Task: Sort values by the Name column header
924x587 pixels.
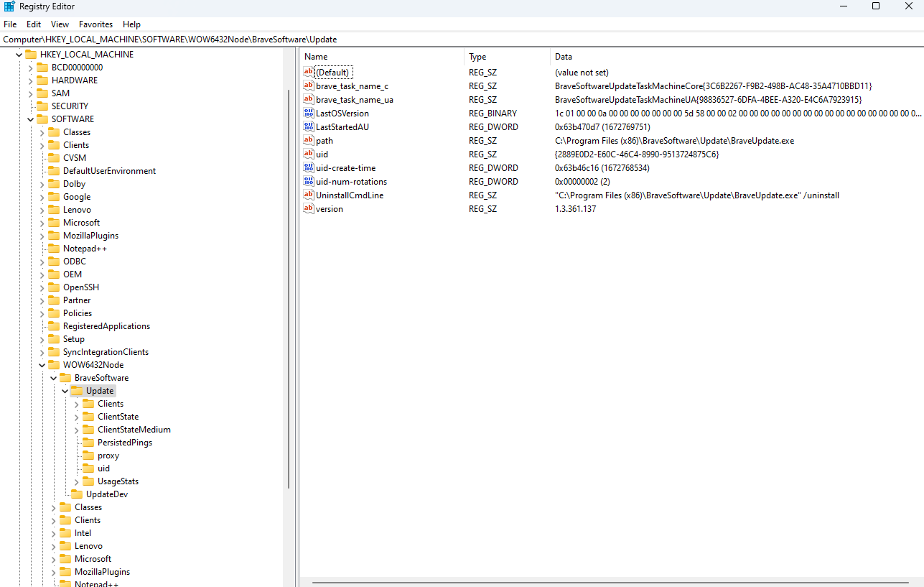Action: click(x=383, y=57)
